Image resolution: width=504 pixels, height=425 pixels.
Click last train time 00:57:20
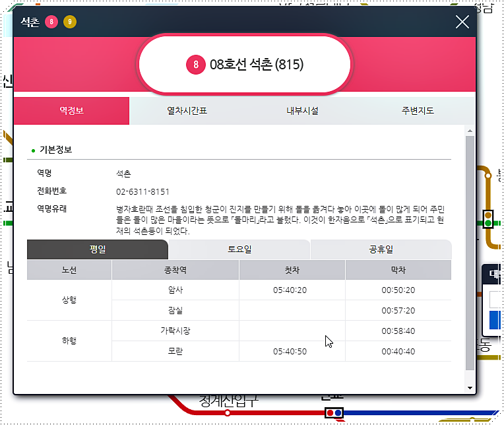coord(398,311)
